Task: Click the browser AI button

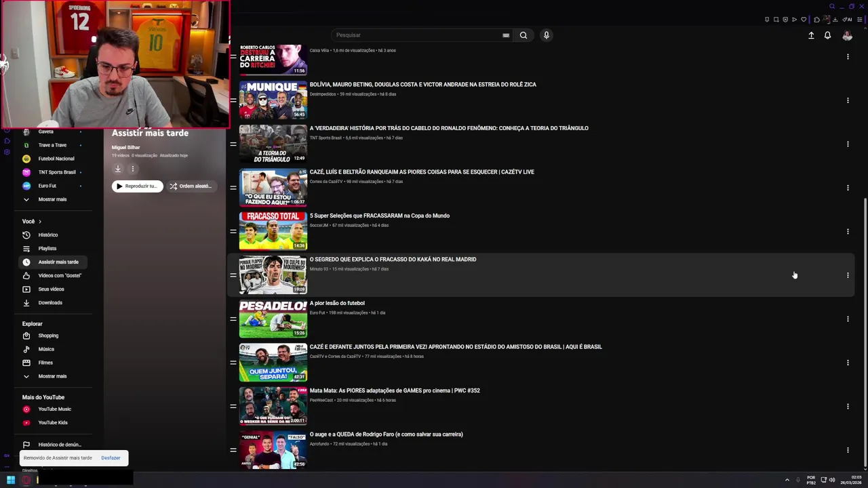Action: point(847,20)
